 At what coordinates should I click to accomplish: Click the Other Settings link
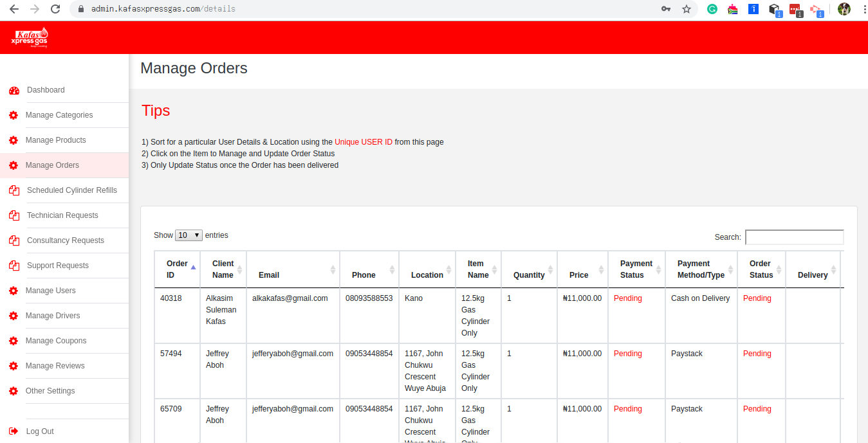point(50,391)
